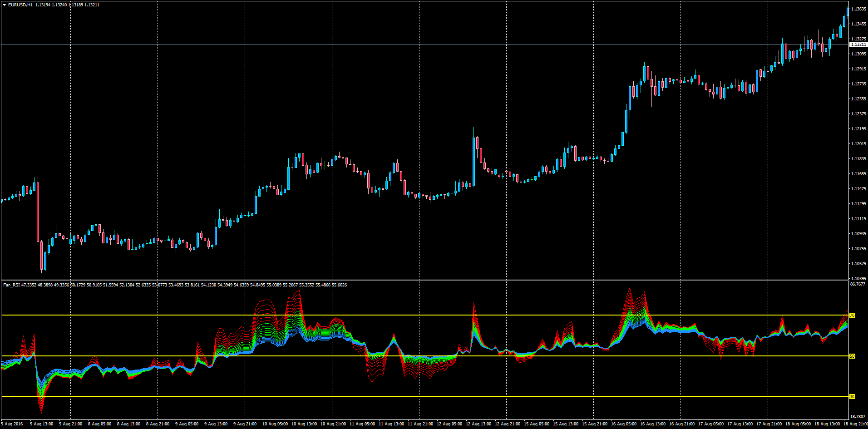Click the chart menu triangle beside EURUSD,H1
Viewport: 868px width, 429px height.
pyautogui.click(x=5, y=5)
